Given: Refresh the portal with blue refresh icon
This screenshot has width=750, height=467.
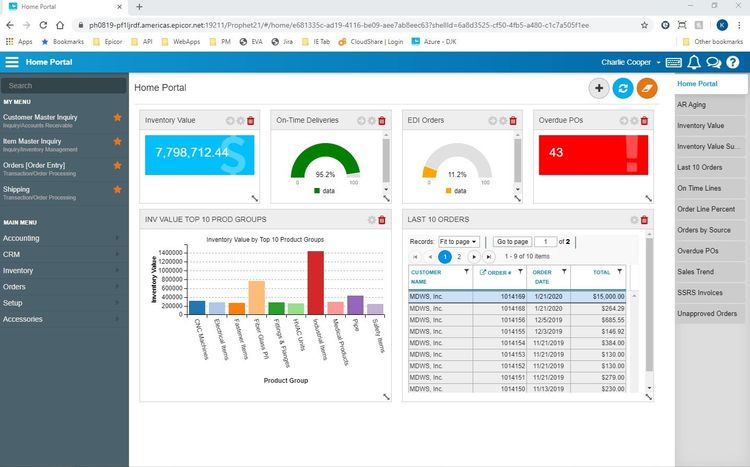Looking at the screenshot, I should [623, 88].
